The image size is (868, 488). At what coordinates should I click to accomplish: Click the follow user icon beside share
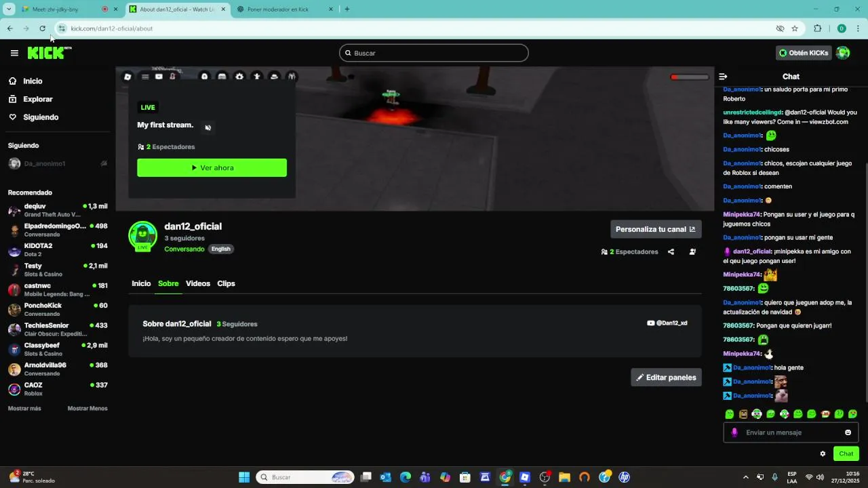click(x=692, y=251)
